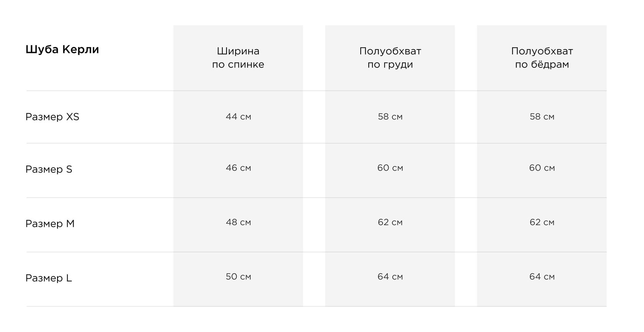Screen dimensions: 644x332
Task: Click the "Ширина по спинке" column header
Action: tap(238, 58)
